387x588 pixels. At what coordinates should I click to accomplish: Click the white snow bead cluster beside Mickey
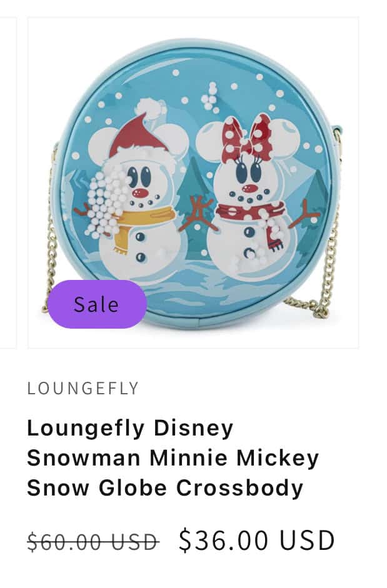[x=104, y=204]
